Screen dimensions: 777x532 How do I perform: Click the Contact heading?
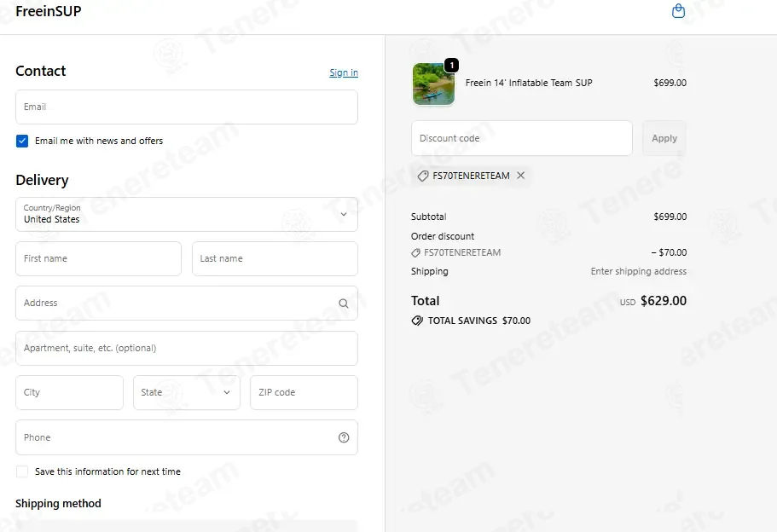pos(41,71)
